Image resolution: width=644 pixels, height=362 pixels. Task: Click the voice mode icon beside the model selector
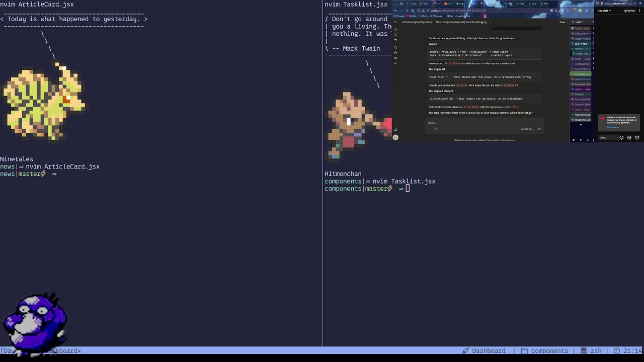tap(539, 129)
